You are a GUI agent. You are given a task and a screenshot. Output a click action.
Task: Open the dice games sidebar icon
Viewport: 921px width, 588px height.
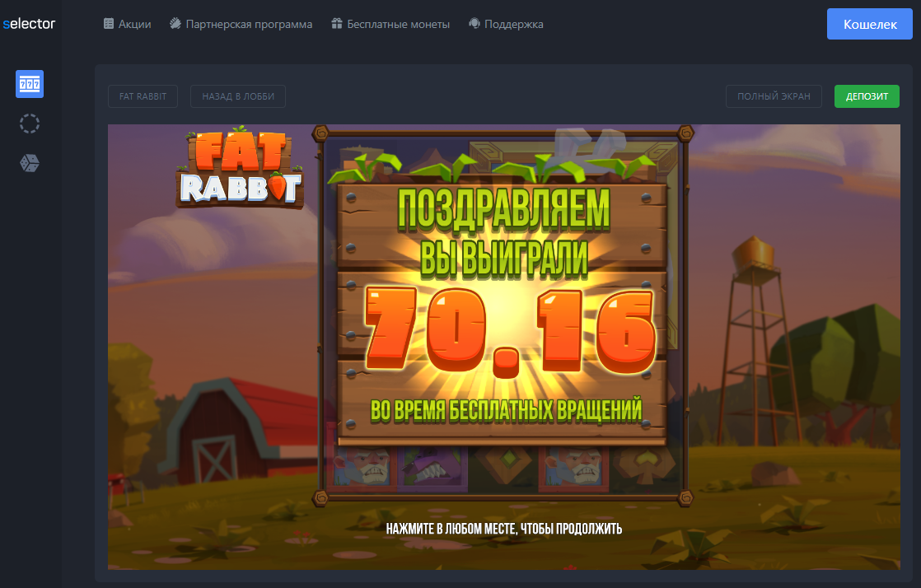coord(30,163)
